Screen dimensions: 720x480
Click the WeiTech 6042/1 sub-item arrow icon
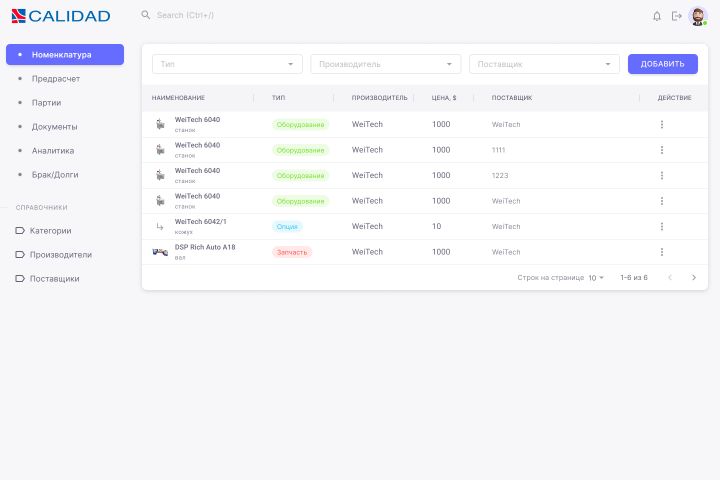(160, 226)
